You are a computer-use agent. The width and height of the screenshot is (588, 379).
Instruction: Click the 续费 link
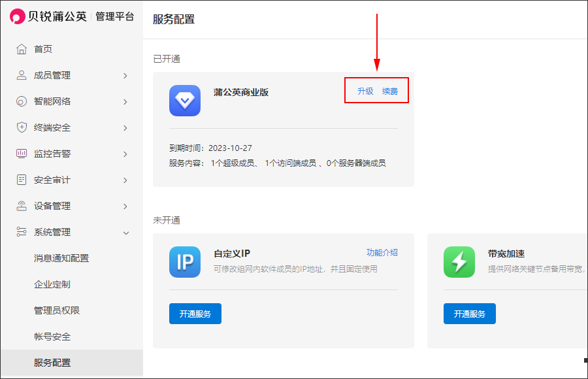click(x=390, y=91)
